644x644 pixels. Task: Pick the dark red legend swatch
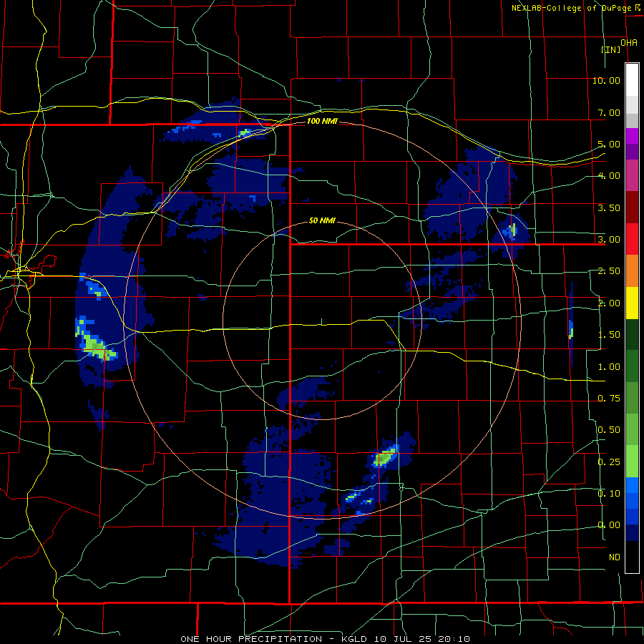632,208
